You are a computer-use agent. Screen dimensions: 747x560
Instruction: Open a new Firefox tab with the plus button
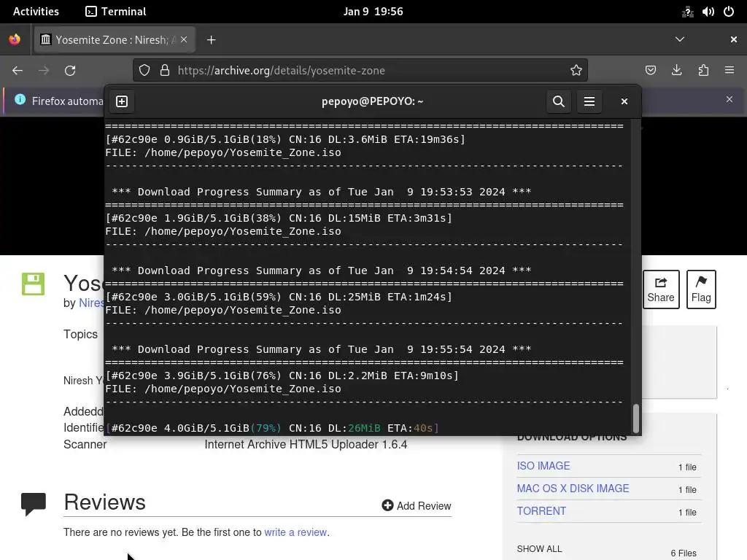click(x=211, y=40)
